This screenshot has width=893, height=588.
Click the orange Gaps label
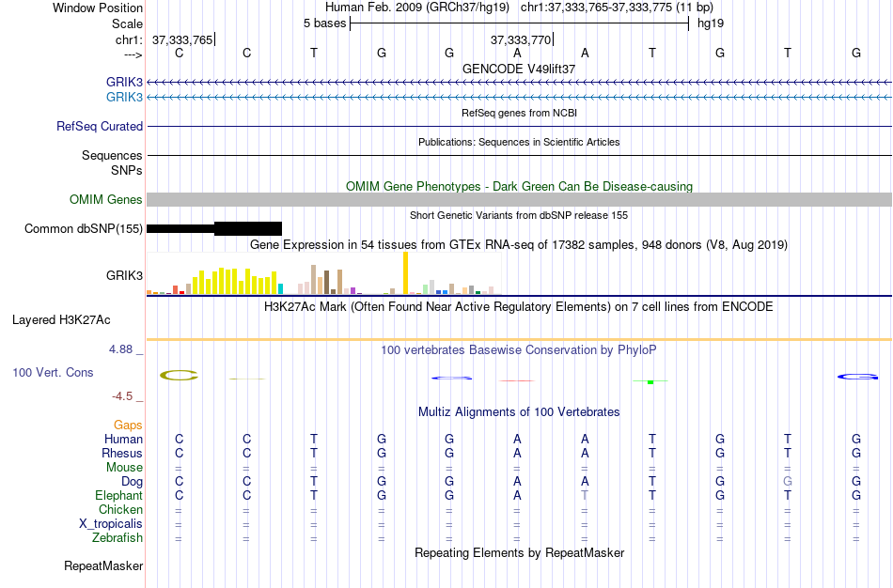tap(128, 426)
